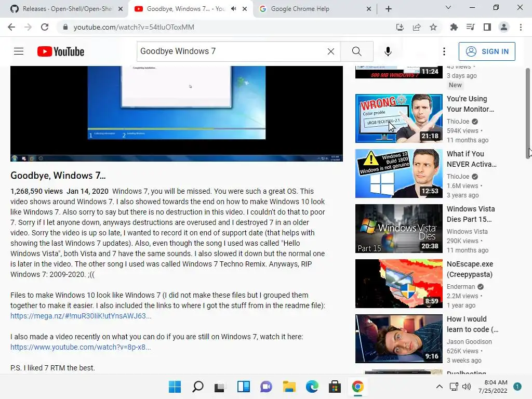
Task: Click 'Goodbye, Windows 7…' video title
Action: [x=58, y=176]
